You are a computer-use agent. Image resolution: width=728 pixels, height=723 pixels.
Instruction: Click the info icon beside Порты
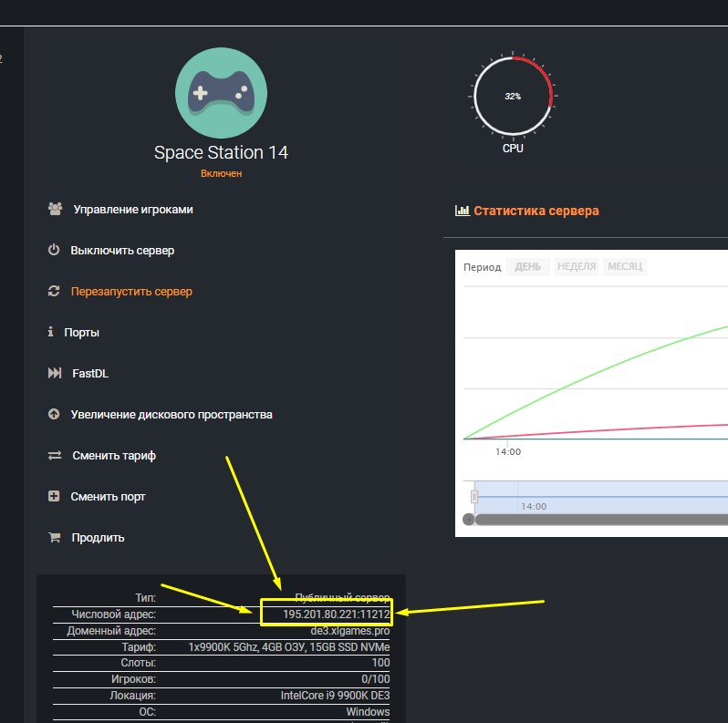pos(51,333)
